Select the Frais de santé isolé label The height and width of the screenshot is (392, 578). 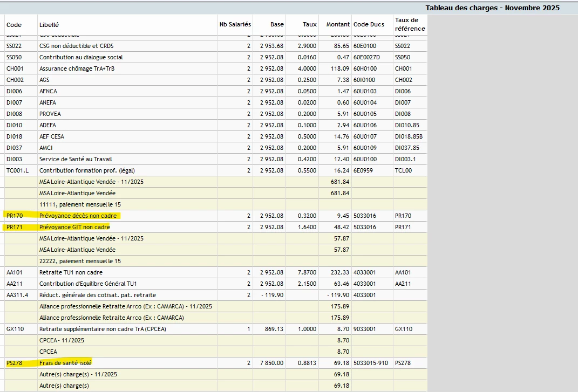(x=65, y=363)
